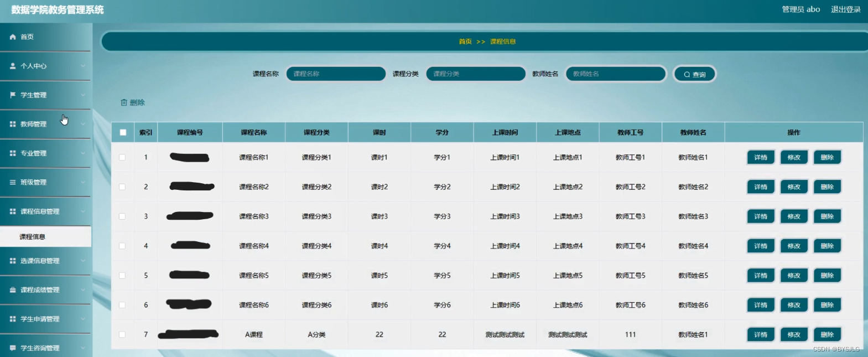
Task: Check the box for row 2 课程名称2
Action: [122, 187]
